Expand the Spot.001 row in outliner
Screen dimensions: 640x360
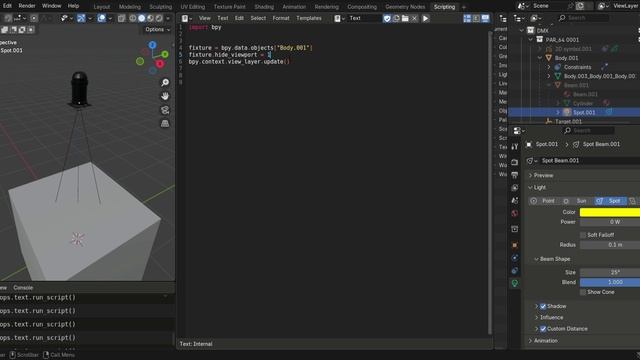(558, 112)
